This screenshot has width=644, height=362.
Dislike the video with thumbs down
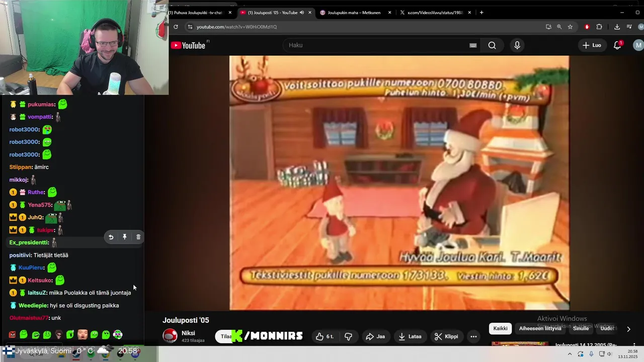[x=347, y=336]
